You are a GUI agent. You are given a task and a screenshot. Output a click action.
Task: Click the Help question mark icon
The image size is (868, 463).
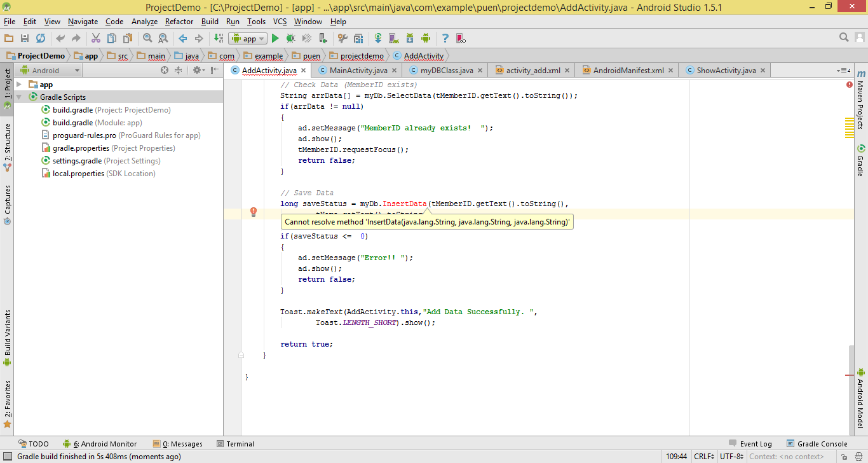click(445, 38)
